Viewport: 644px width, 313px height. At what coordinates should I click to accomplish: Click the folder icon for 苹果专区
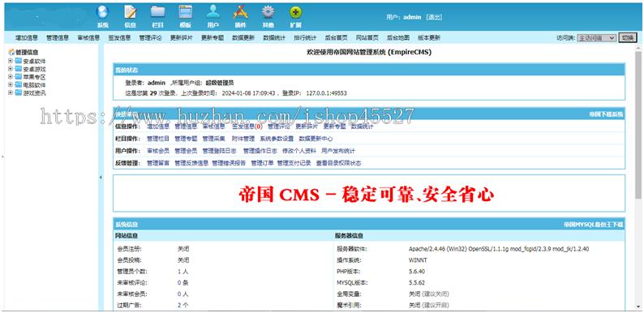(x=19, y=77)
